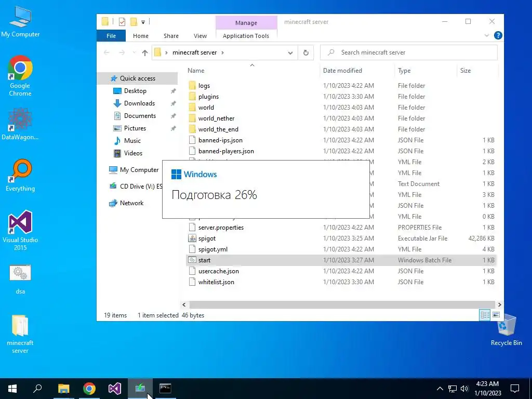Show hidden system tray icons
Viewport: 532px width, 399px height.
click(x=440, y=389)
